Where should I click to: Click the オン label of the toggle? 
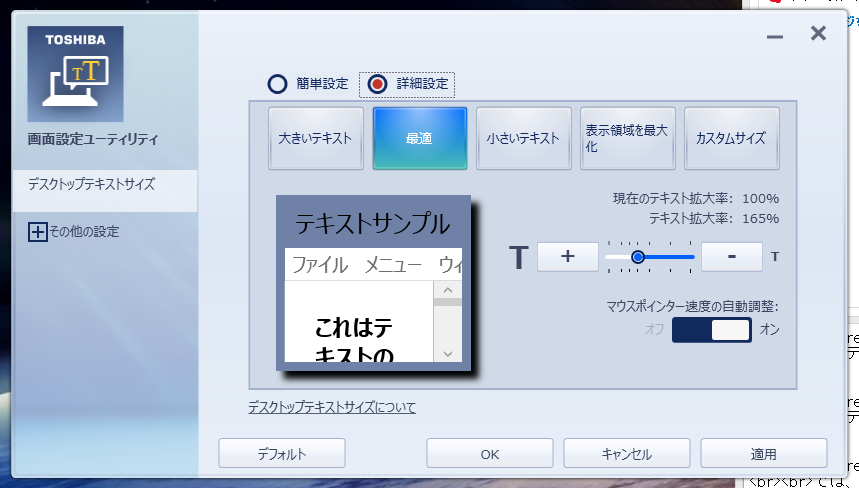[769, 329]
